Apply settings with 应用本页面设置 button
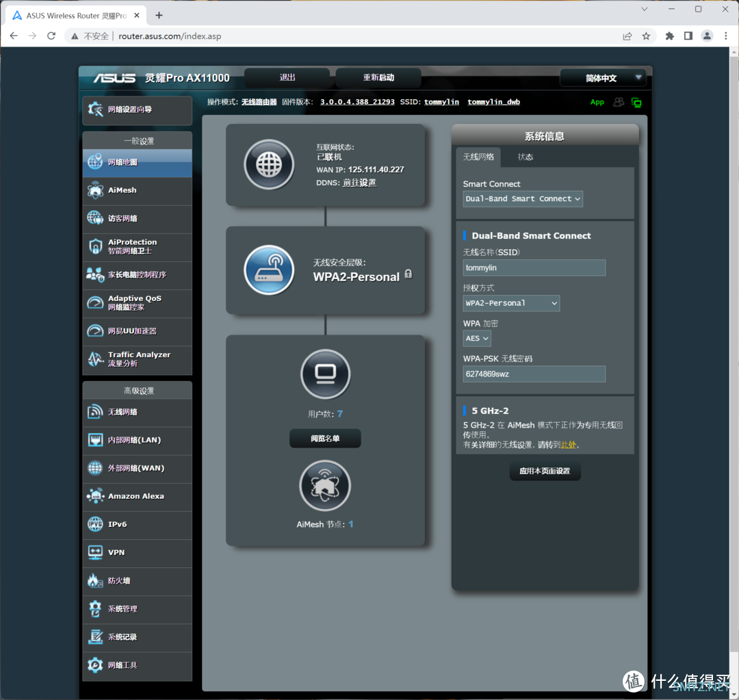The image size is (739, 700). click(545, 471)
